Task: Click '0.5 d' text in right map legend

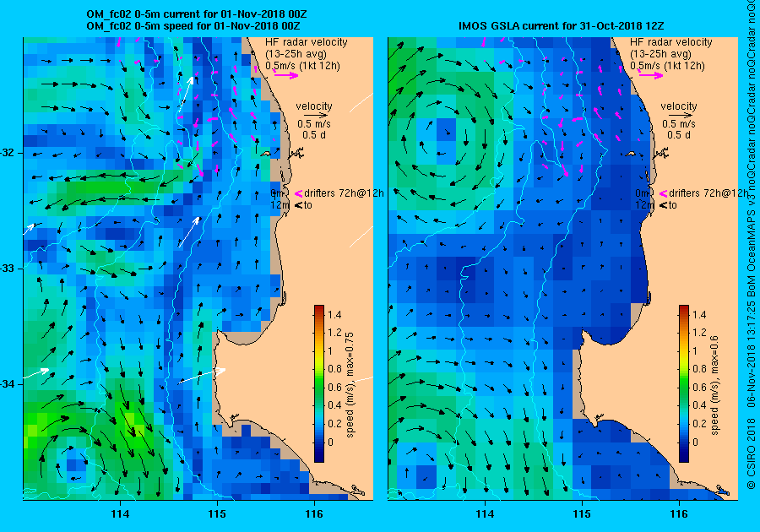Action: pyautogui.click(x=679, y=135)
